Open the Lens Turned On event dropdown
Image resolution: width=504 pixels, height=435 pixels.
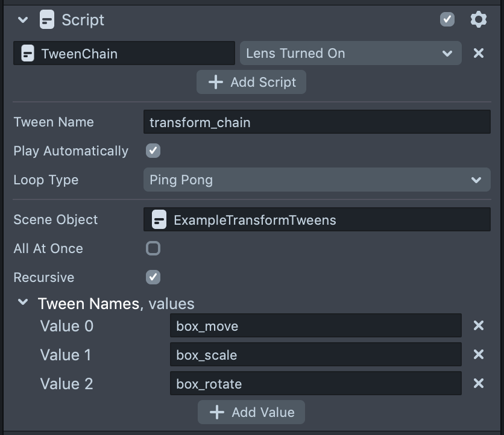point(350,53)
